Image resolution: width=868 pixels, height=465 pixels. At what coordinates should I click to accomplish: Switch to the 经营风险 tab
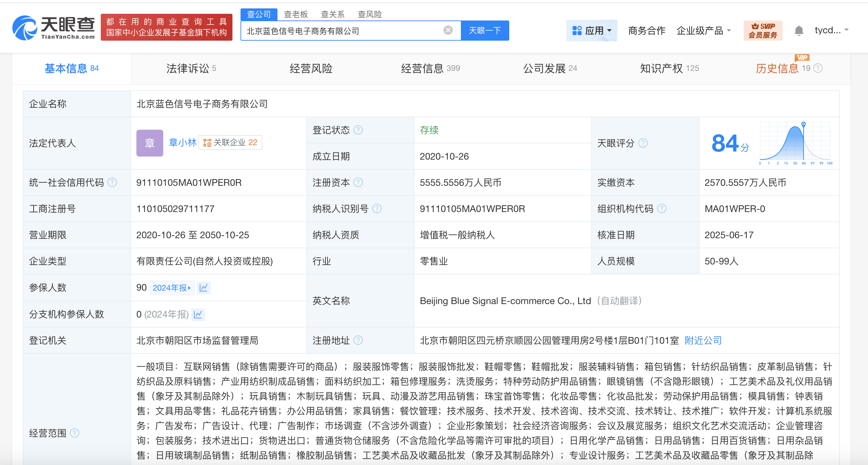tap(311, 69)
